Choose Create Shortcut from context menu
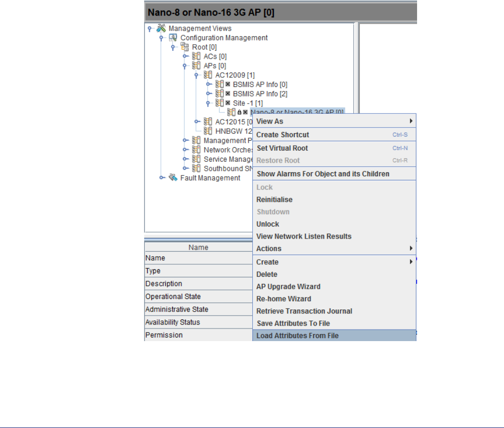504x428 pixels. click(x=334, y=135)
